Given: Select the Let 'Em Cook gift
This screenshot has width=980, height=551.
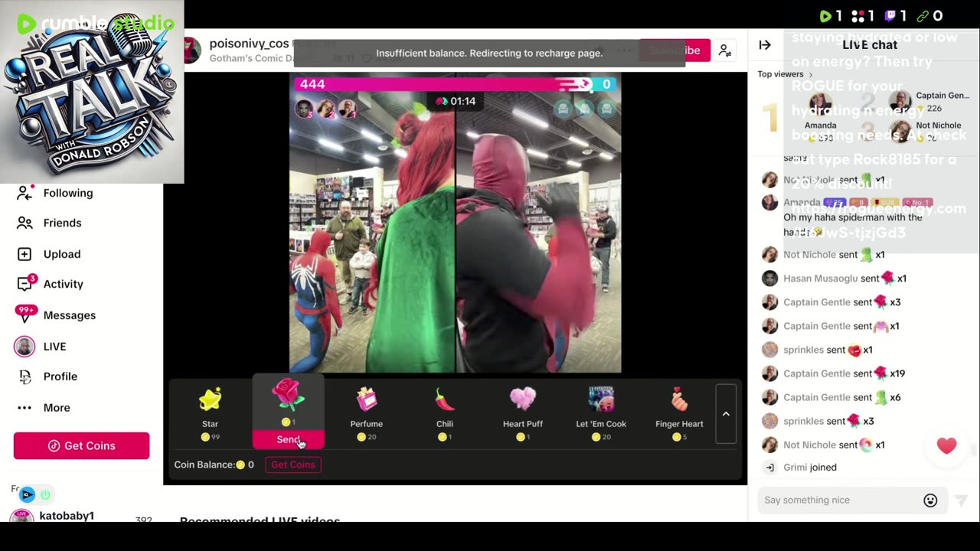Looking at the screenshot, I should [x=601, y=414].
